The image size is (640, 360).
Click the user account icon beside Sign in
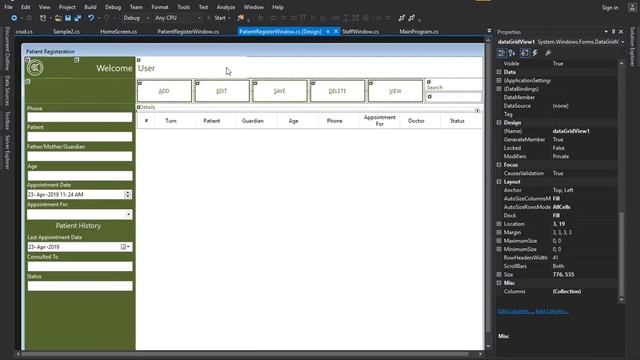[x=632, y=7]
